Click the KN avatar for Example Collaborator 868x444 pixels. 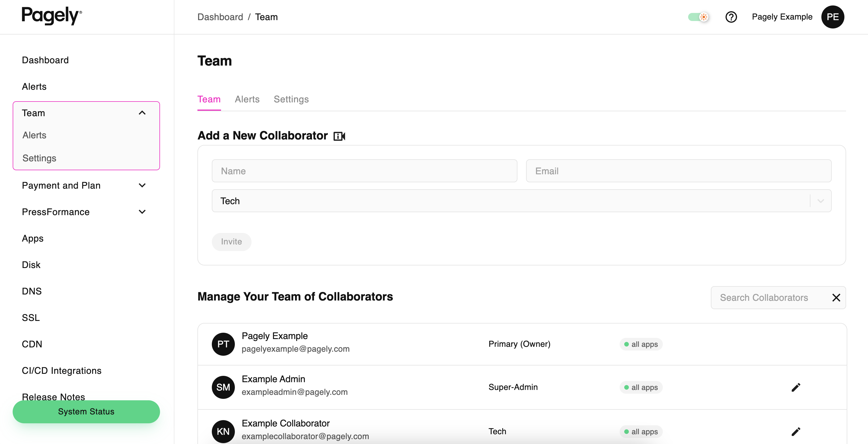[223, 432]
